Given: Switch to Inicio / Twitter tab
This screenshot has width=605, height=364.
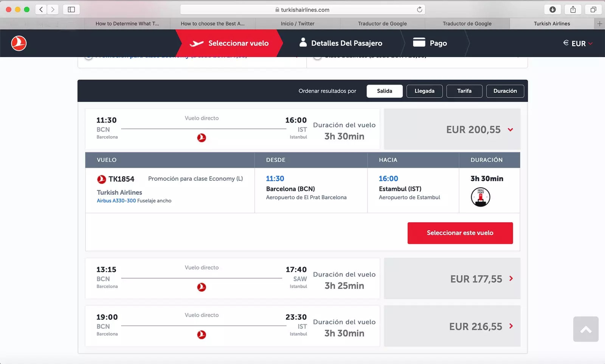Looking at the screenshot, I should click(298, 23).
